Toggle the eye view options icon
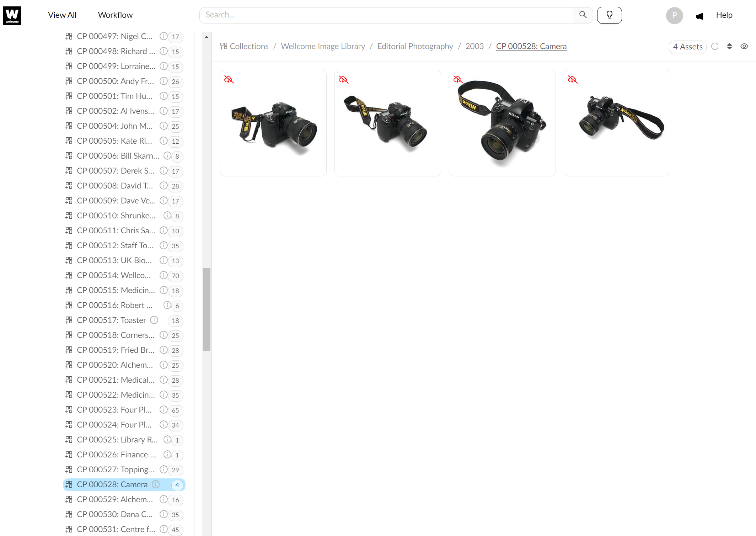The image size is (756, 536). (744, 47)
